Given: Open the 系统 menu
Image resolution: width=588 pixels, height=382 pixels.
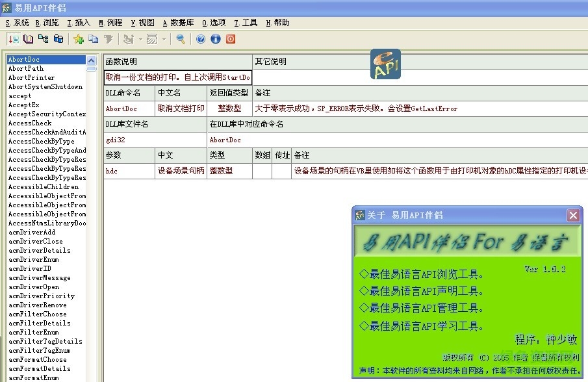Looking at the screenshot, I should click(16, 21).
